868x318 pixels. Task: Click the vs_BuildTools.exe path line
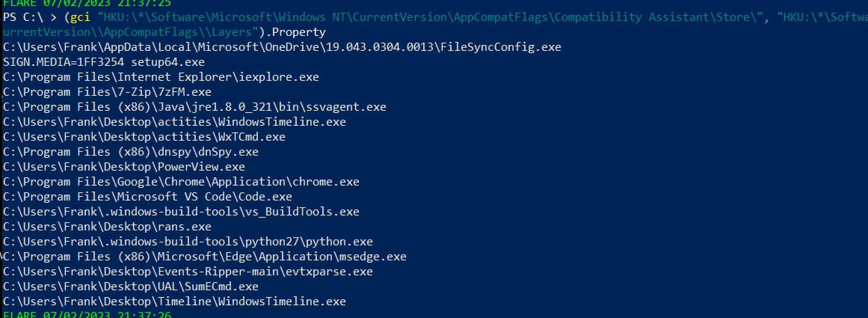pyautogui.click(x=181, y=212)
